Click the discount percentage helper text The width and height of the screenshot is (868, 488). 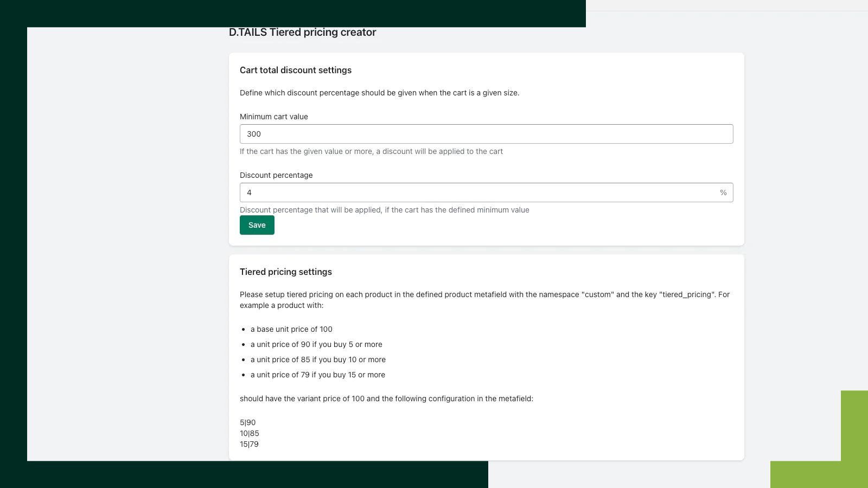[x=385, y=210]
